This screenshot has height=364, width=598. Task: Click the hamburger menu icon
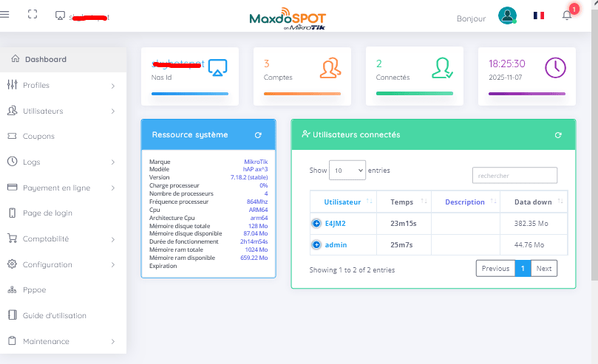coord(5,15)
